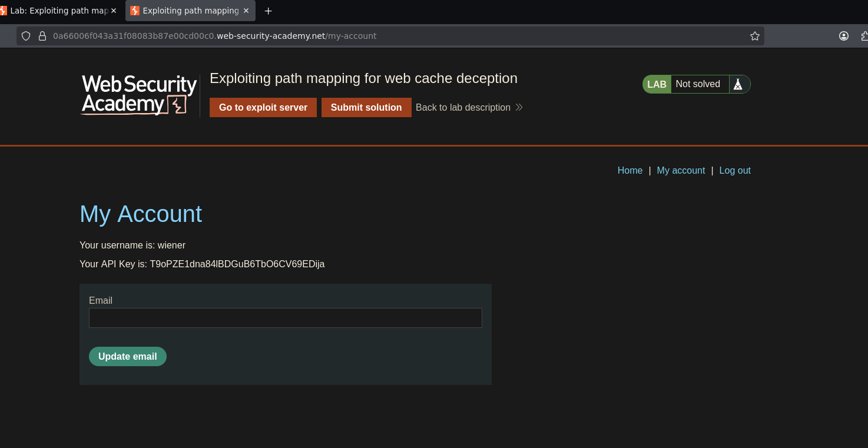Click the lab title 'Exploiting path mapping for web cache deception'
The width and height of the screenshot is (868, 448).
(x=363, y=78)
